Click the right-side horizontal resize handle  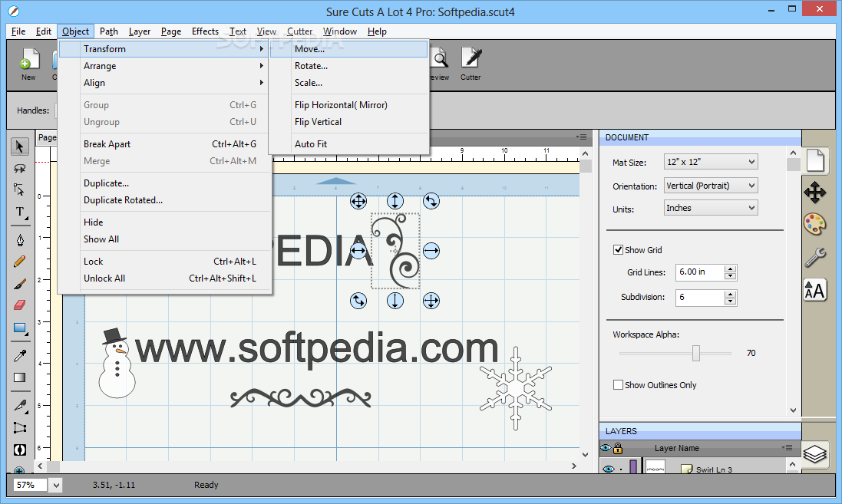[x=431, y=251]
